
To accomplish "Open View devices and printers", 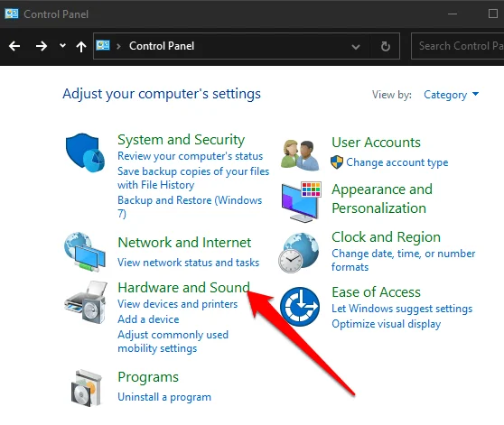I will pos(177,304).
